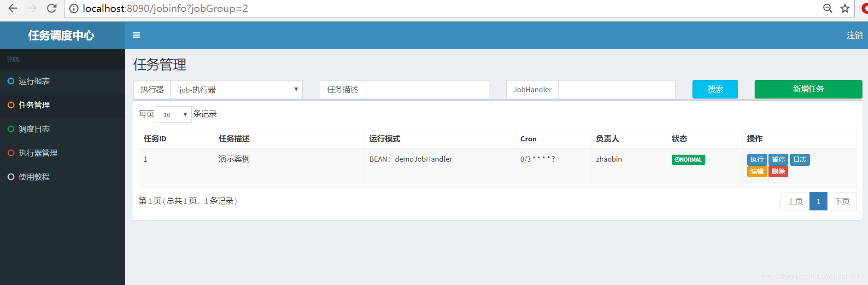Select page 1 in pagination
The height and width of the screenshot is (285, 868).
(x=818, y=201)
